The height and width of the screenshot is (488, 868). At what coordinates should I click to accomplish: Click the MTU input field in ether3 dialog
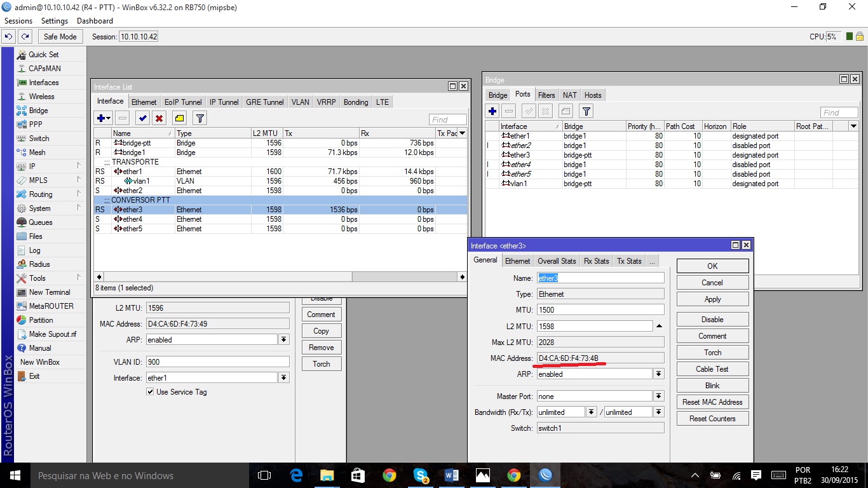pyautogui.click(x=600, y=309)
